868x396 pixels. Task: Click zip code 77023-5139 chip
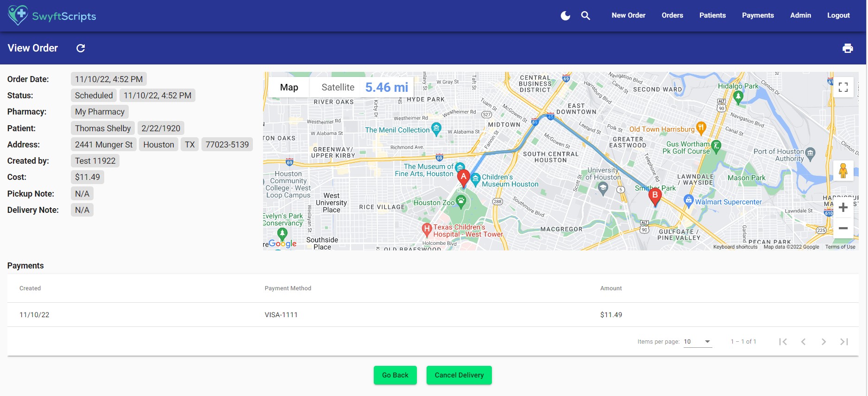[x=227, y=145]
